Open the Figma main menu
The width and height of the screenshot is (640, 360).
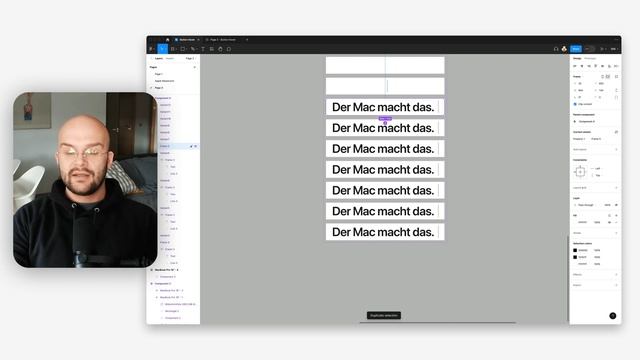pyautogui.click(x=152, y=49)
